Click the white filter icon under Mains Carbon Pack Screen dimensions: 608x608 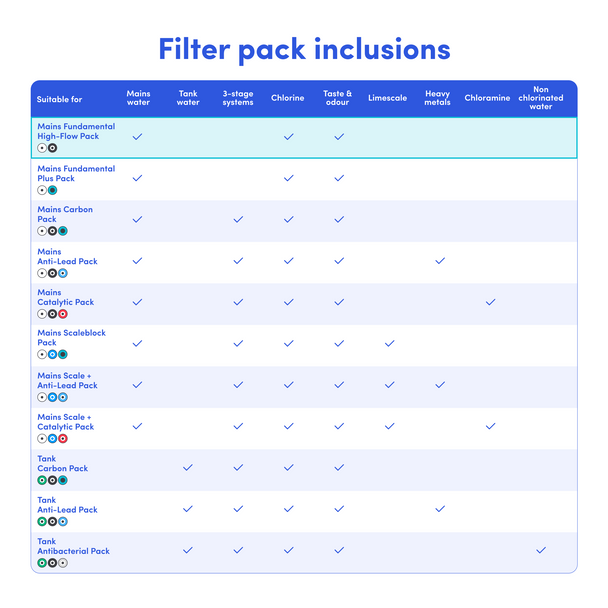point(42,231)
